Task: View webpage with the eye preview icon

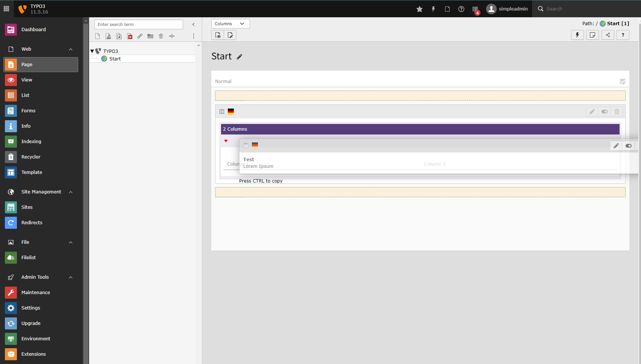Action: (x=217, y=35)
